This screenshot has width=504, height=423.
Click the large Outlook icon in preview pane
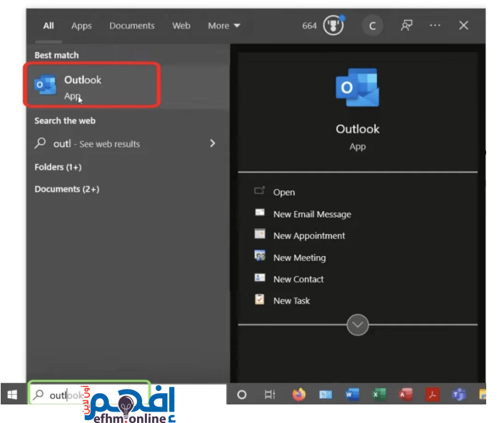[358, 87]
